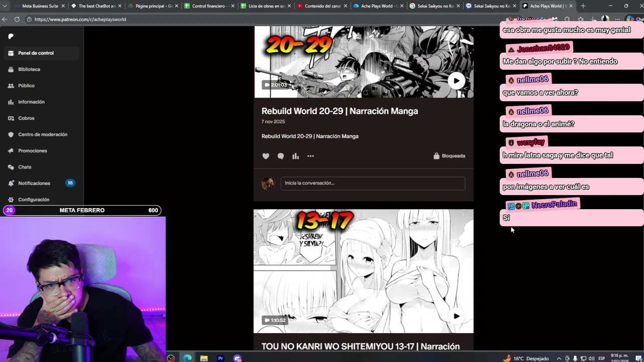The image size is (644, 362).
Task: Go to Biblioteca in sidebar
Action: (41, 69)
